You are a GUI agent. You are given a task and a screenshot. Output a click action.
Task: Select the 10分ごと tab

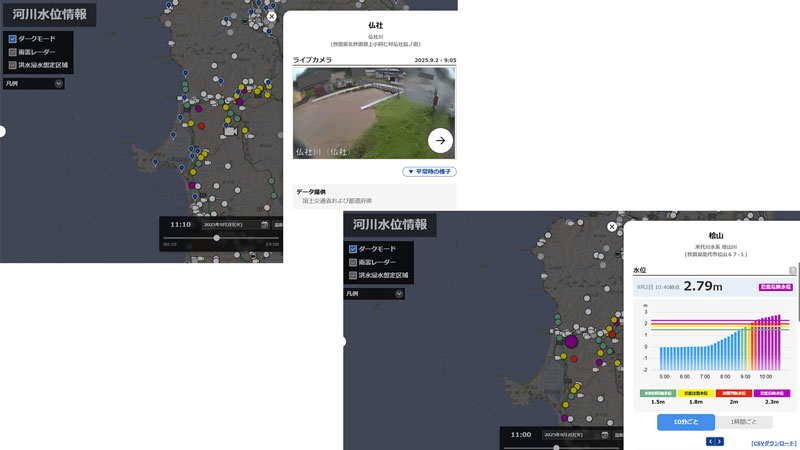point(685,423)
